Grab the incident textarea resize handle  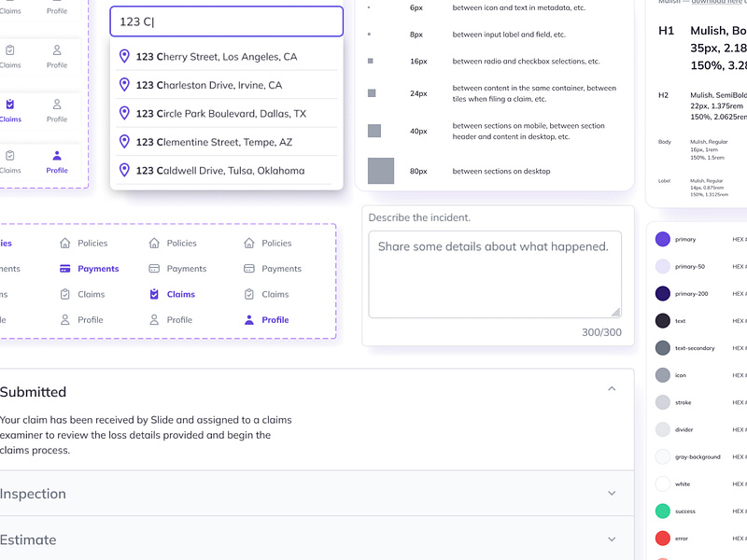615,313
